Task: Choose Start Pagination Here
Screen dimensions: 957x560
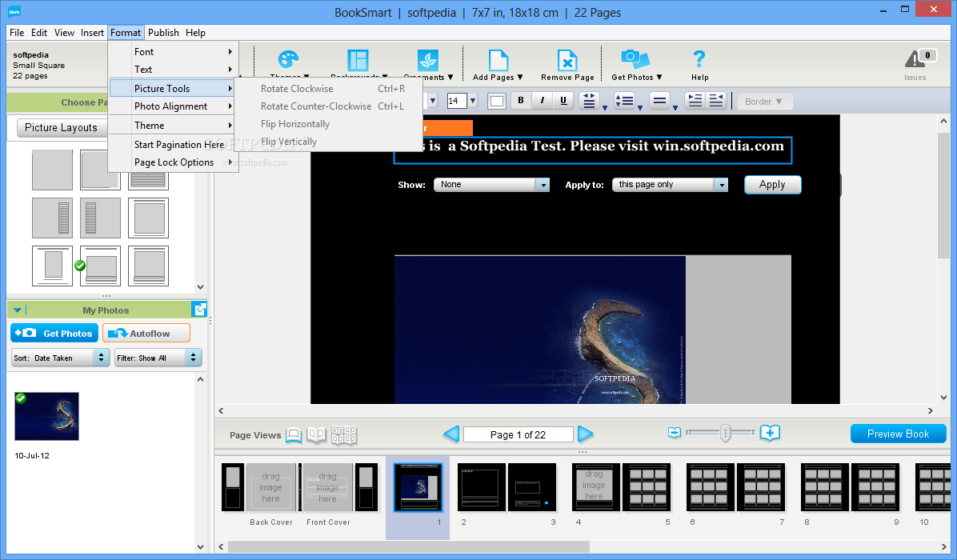Action: coord(174,145)
